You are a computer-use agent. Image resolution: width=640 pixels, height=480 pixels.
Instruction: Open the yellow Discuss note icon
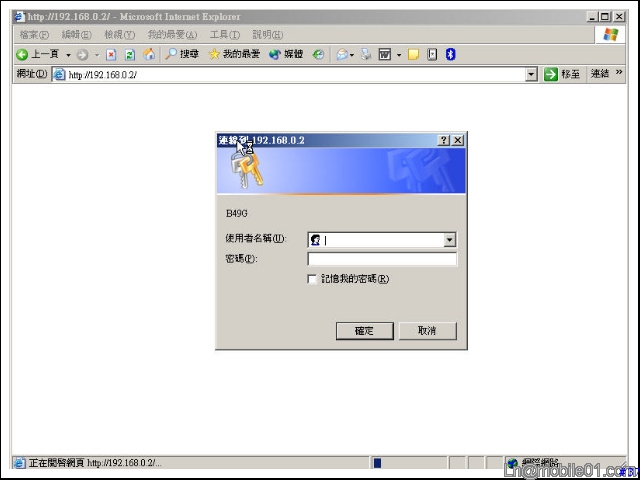413,54
